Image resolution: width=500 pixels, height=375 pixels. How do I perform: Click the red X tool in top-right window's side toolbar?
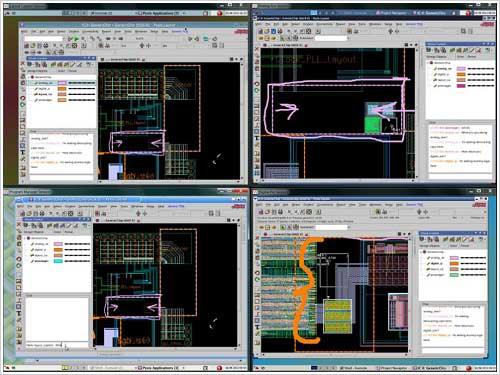[x=257, y=49]
